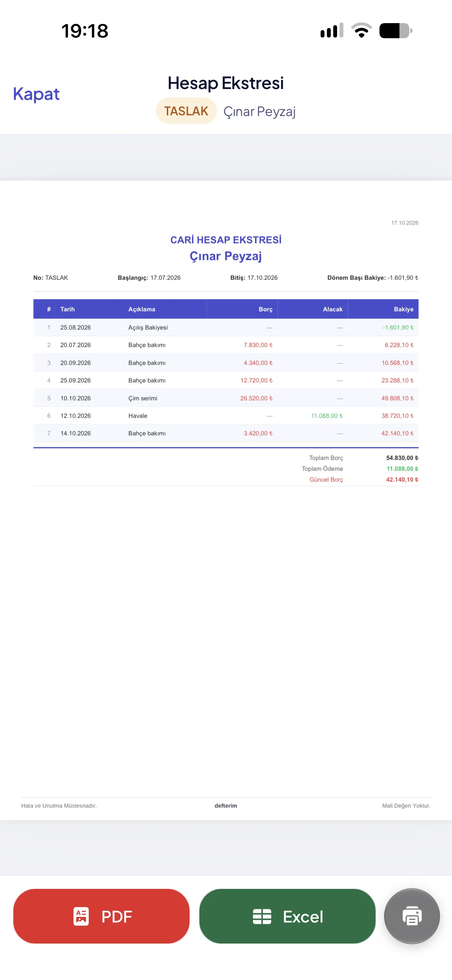Click the 'Bakiye' column header
The width and height of the screenshot is (452, 980).
tap(403, 309)
